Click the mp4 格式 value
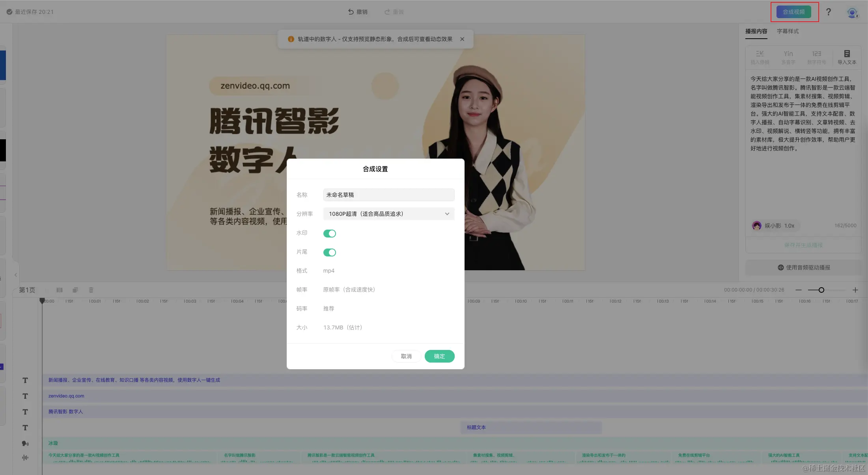Viewport: 868px width, 475px height. click(329, 271)
